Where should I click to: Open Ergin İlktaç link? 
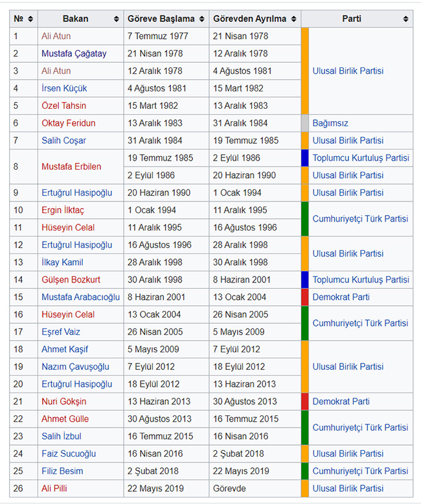tap(63, 210)
